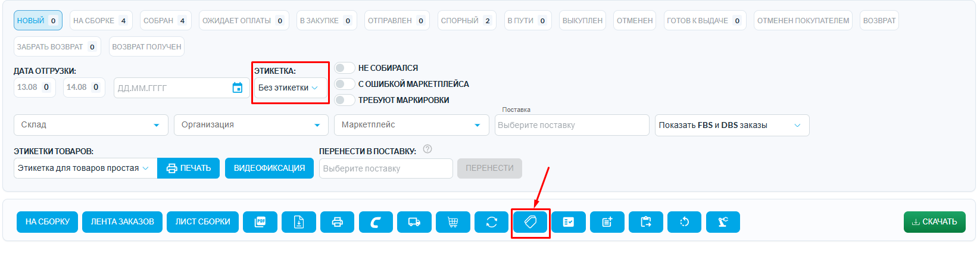Expand the Маркетплейс dropdown
This screenshot has height=253, width=980.
click(x=411, y=125)
